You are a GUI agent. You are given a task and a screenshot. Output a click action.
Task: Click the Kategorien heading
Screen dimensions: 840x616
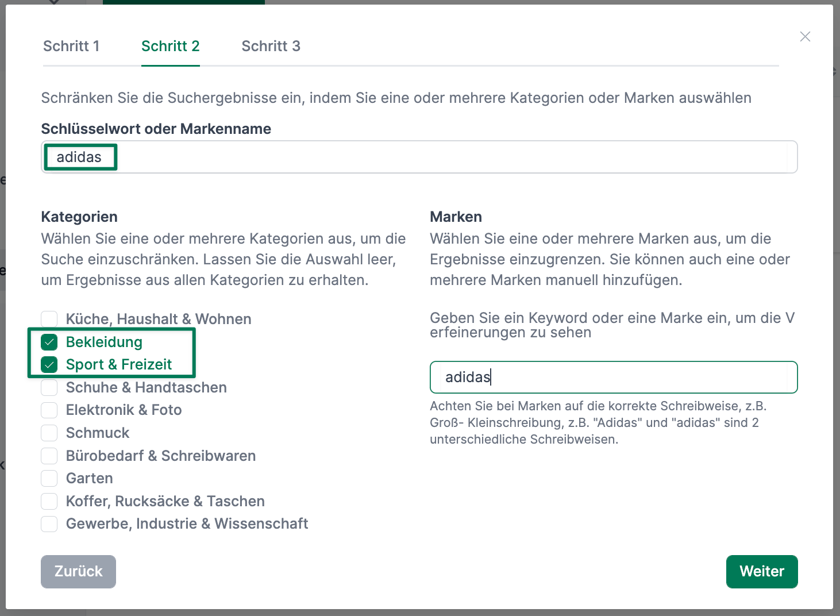coord(79,217)
